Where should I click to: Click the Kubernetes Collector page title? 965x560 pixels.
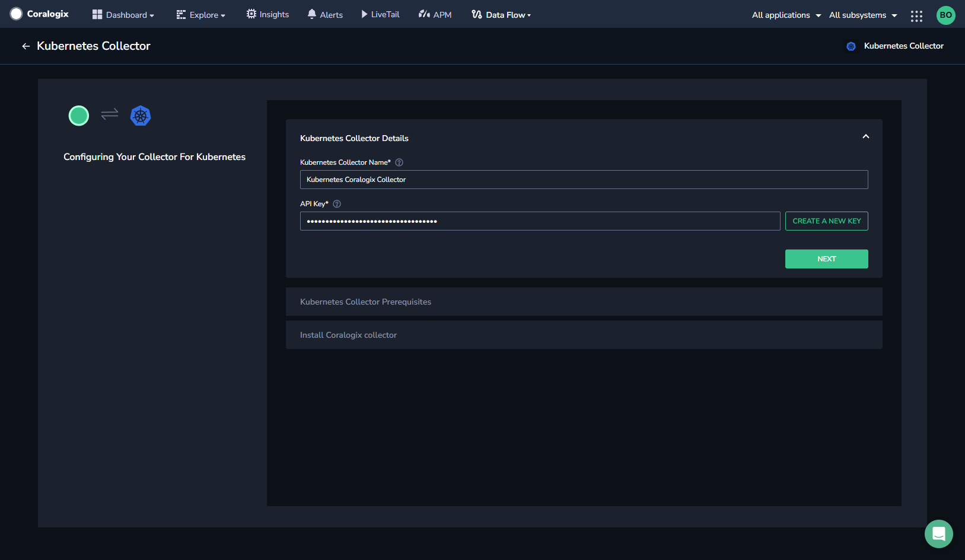coord(93,46)
